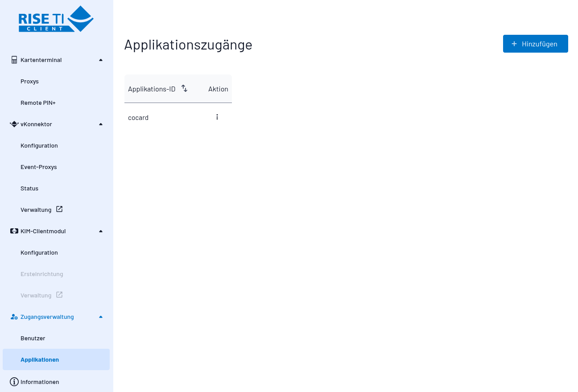Open the Benutzer page

[x=33, y=338]
